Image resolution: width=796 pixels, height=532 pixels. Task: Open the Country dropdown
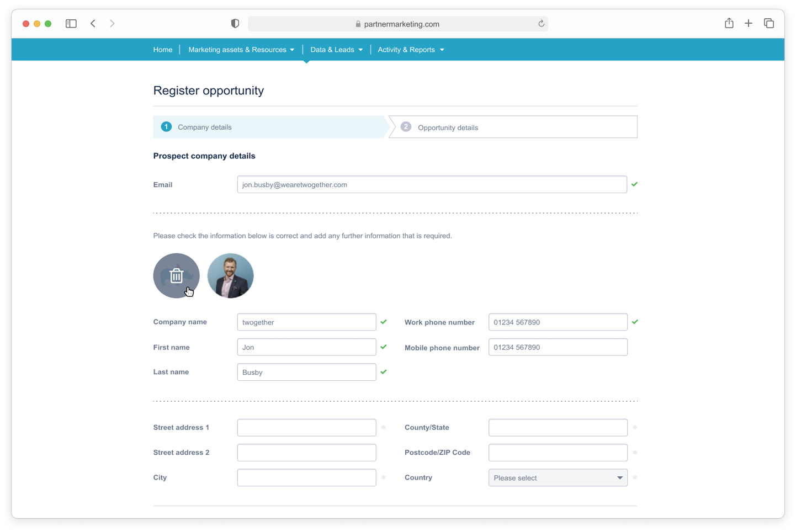point(558,478)
